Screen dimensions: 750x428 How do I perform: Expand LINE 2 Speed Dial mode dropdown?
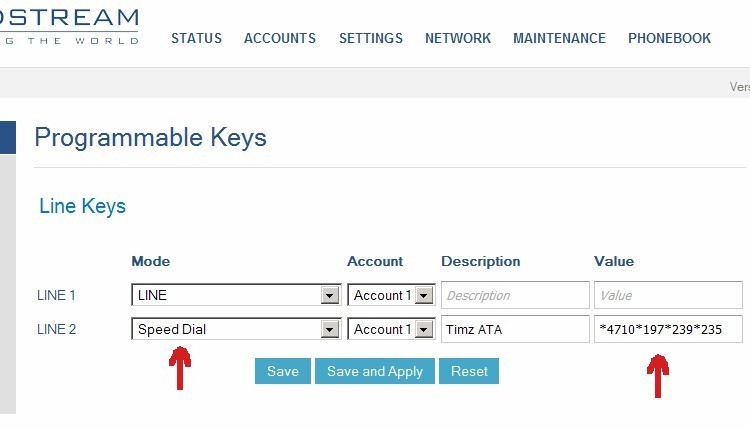point(328,330)
